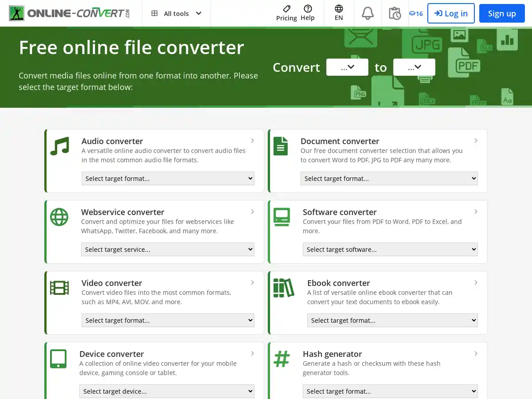
Task: Click the Video converter film strip icon
Action: 59,287
